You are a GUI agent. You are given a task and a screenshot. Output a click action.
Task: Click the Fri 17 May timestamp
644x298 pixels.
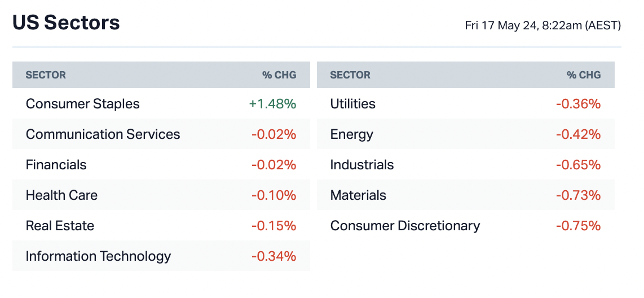pos(542,25)
